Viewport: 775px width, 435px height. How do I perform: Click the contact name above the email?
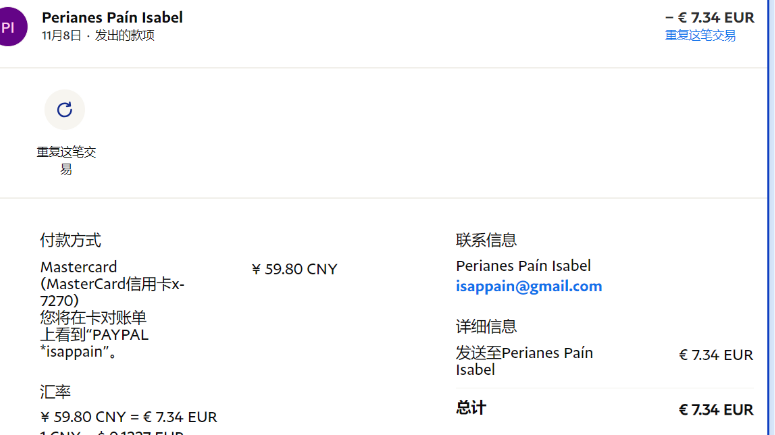[523, 266]
